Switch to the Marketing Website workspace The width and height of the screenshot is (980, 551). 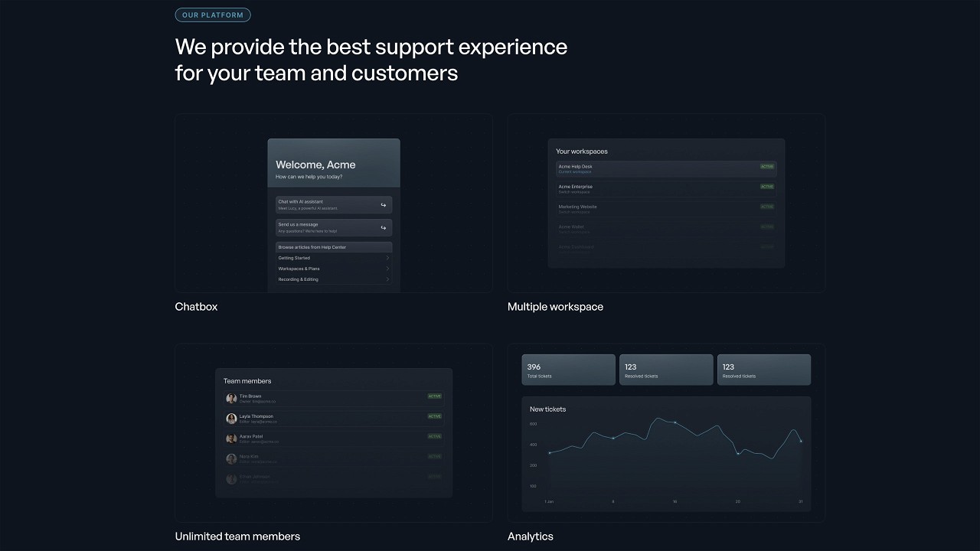[x=666, y=209]
